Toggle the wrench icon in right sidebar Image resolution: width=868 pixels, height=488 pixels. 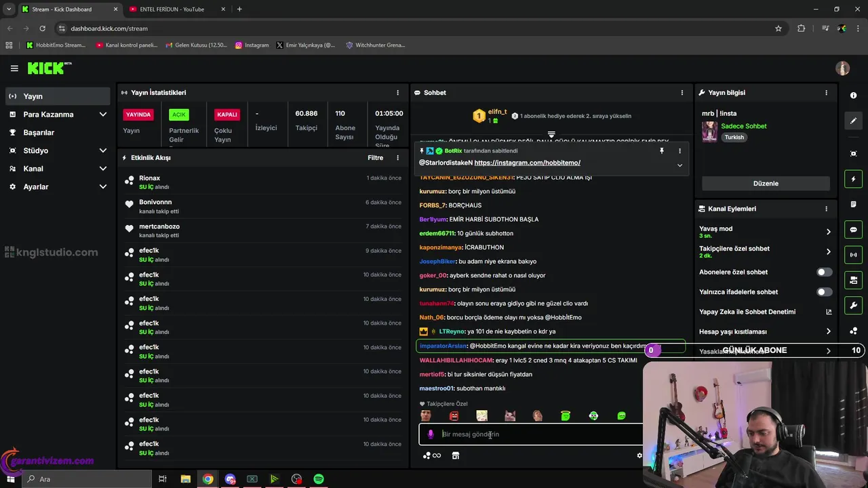tap(853, 306)
